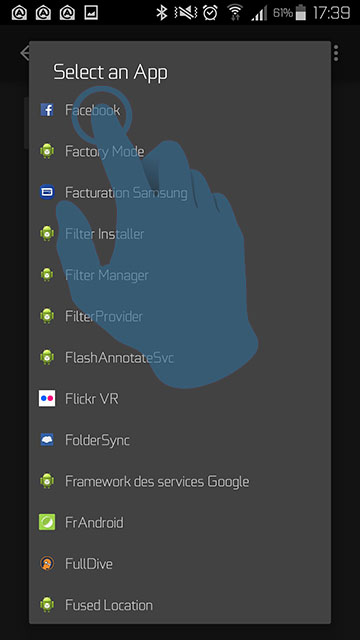The image size is (360, 640).
Task: Choose Filter Manager in app list
Action: coord(180,275)
